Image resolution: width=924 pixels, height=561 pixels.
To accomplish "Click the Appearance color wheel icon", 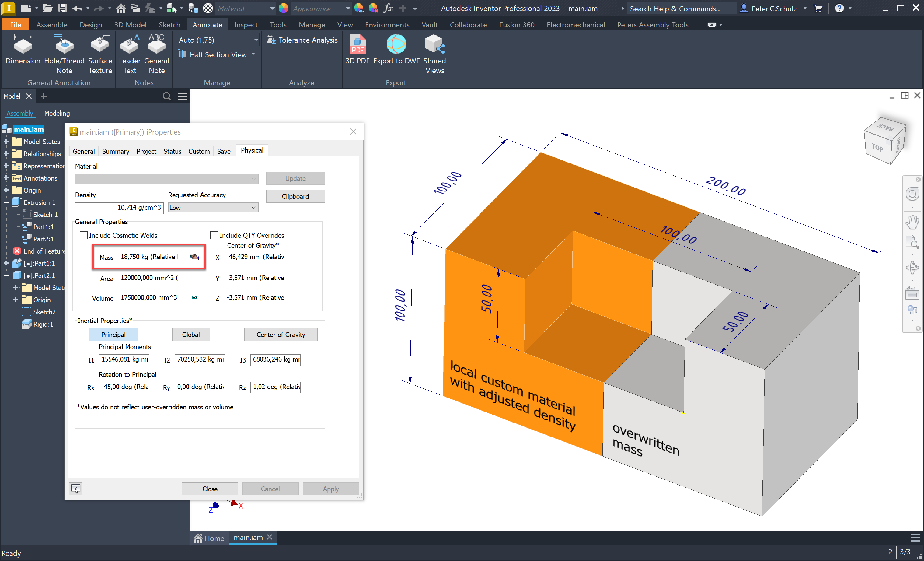I will (x=284, y=8).
